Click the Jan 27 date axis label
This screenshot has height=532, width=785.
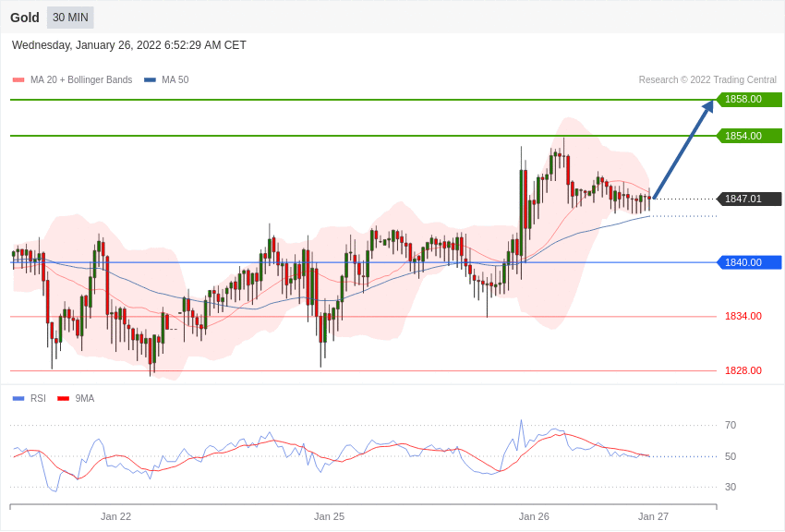[653, 516]
